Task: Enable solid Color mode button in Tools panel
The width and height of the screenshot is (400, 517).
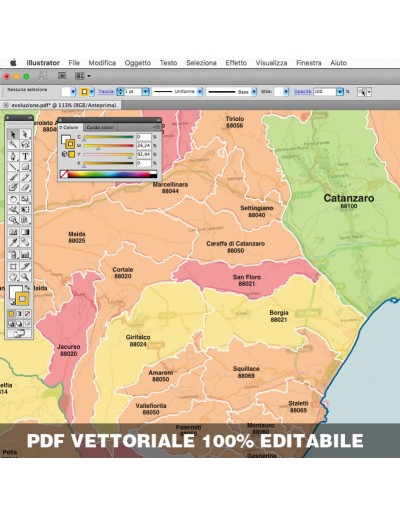Action: pyautogui.click(x=11, y=314)
